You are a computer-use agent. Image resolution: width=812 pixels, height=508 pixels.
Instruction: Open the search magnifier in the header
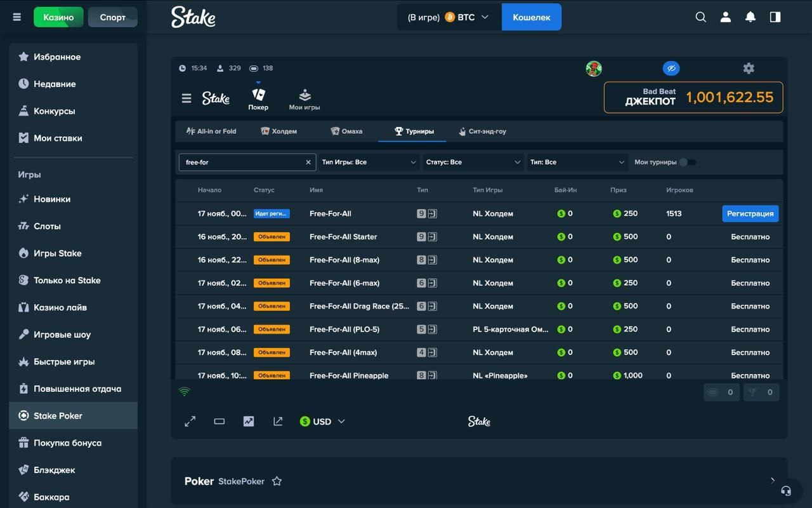coord(700,17)
